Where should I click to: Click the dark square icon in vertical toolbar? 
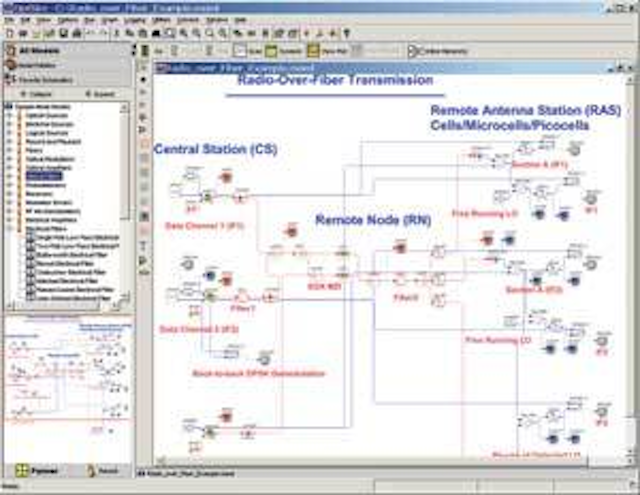[144, 216]
